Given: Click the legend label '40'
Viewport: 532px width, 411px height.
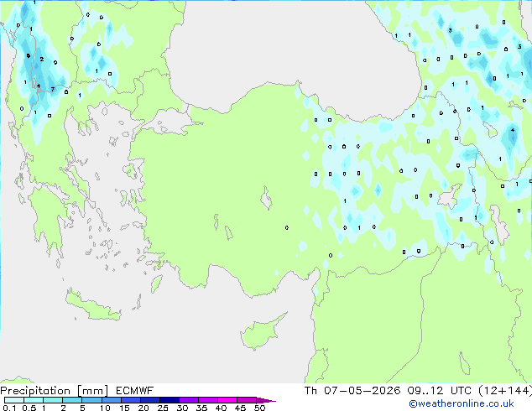Looking at the screenshot, I should (221, 408).
